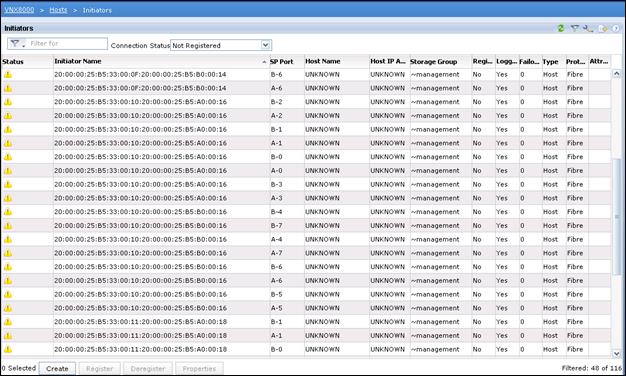
Task: Click warning icon for A0:00:16 row on port A-3
Action: [x=8, y=198]
